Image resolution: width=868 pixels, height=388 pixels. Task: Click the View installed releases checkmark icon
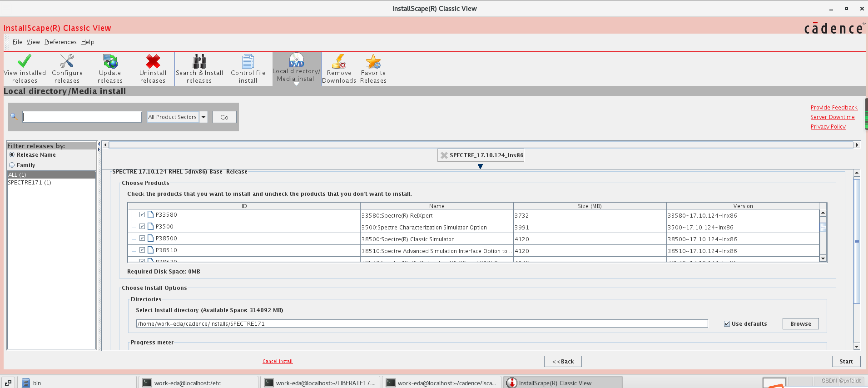point(25,61)
